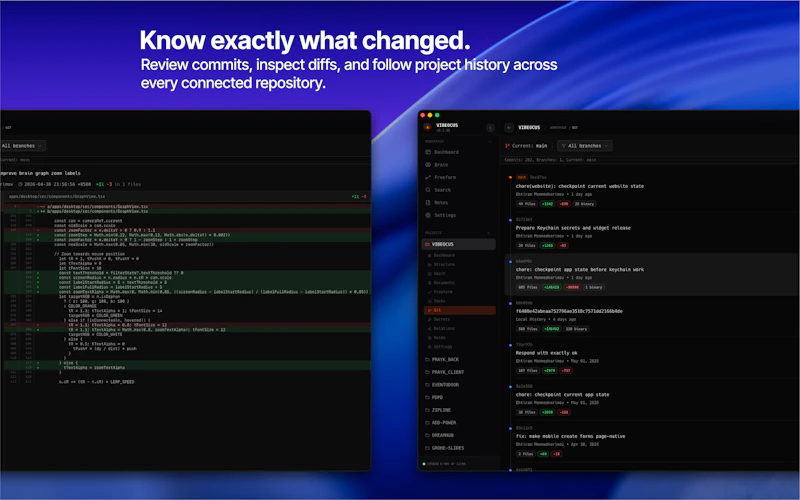
Task: Click the commit dot for chore(website) checkpoint
Action: (x=510, y=178)
